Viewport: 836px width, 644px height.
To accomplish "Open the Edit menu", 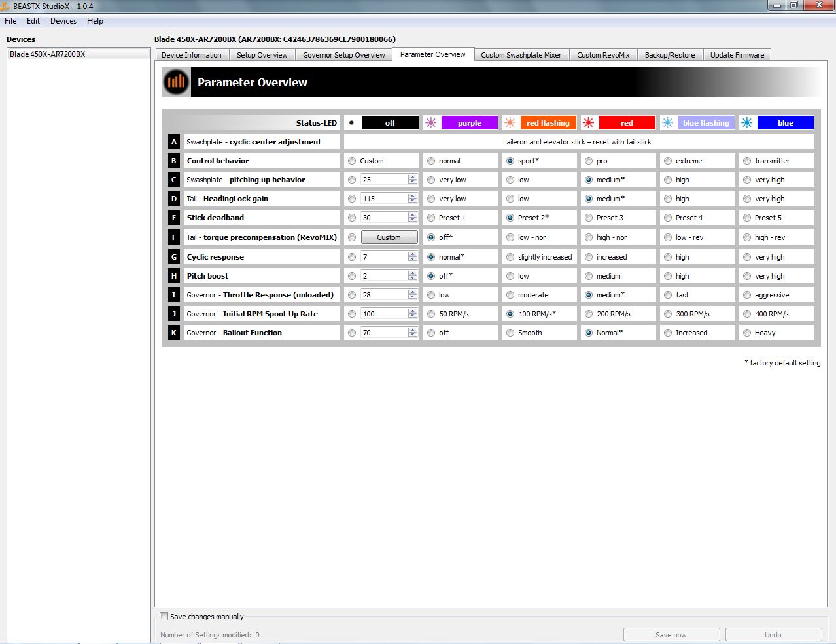I will pos(33,21).
